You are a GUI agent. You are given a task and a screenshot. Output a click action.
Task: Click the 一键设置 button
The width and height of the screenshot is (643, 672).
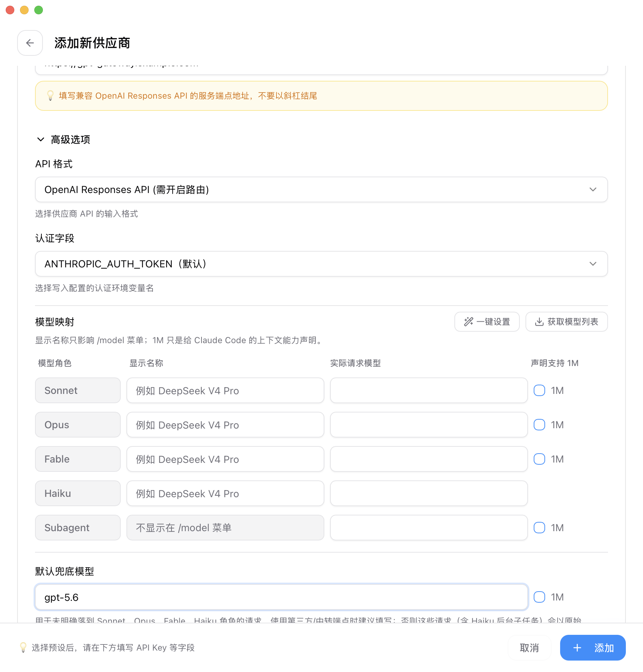pyautogui.click(x=487, y=322)
